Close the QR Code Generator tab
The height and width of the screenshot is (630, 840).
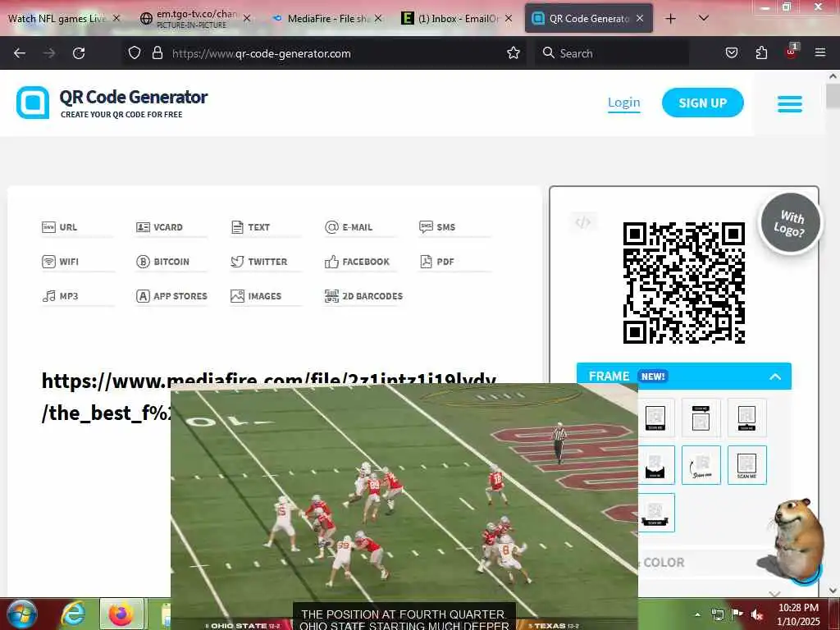(640, 18)
